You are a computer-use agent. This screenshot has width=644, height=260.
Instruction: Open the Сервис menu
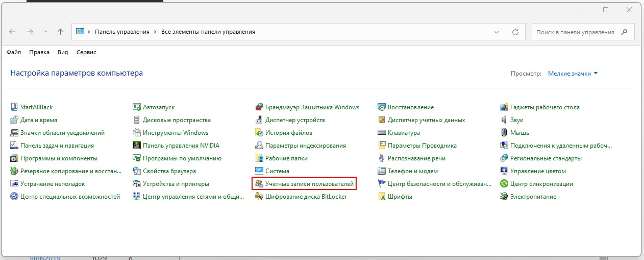pos(86,52)
